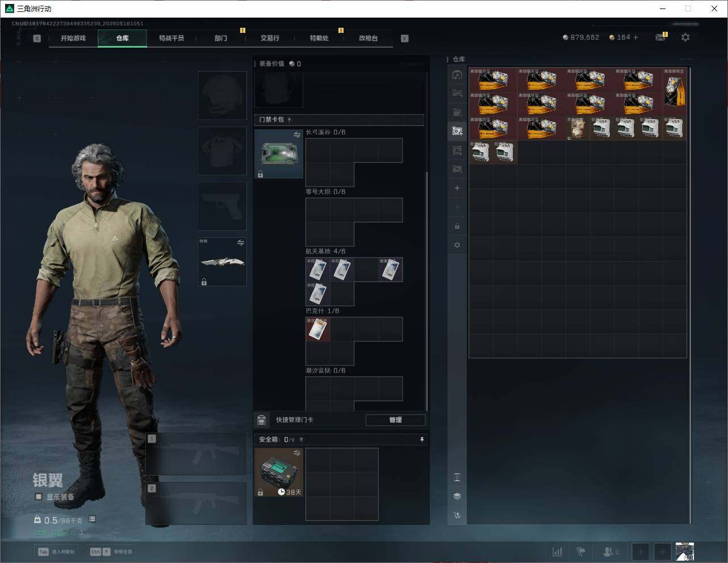728x563 pixels.
Task: Select the 仓库 tab
Action: click(x=123, y=38)
